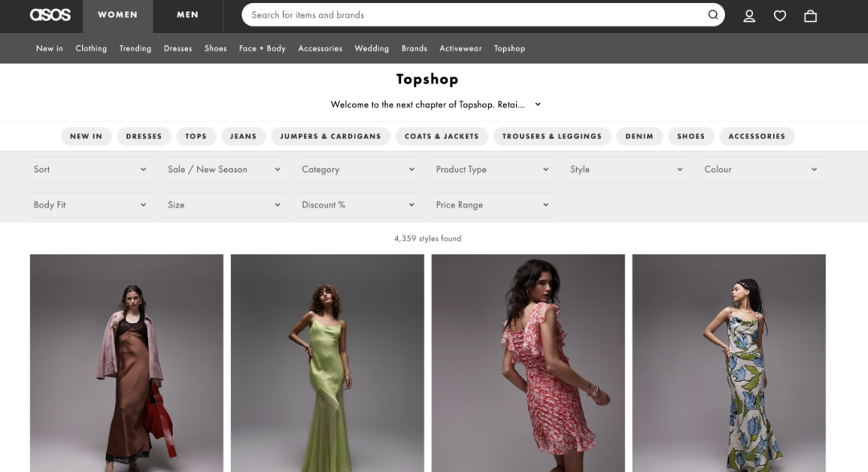Open Saved Items heart icon
868x472 pixels.
click(780, 15)
